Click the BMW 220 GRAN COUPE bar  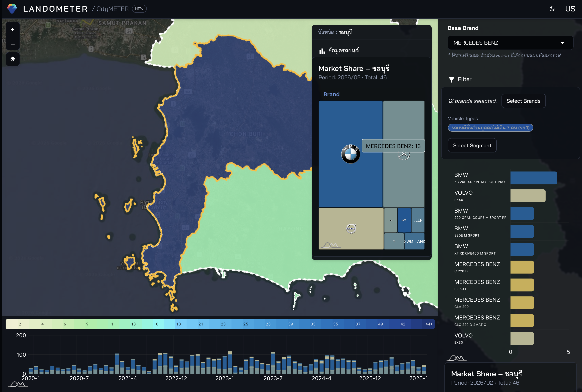coord(522,214)
